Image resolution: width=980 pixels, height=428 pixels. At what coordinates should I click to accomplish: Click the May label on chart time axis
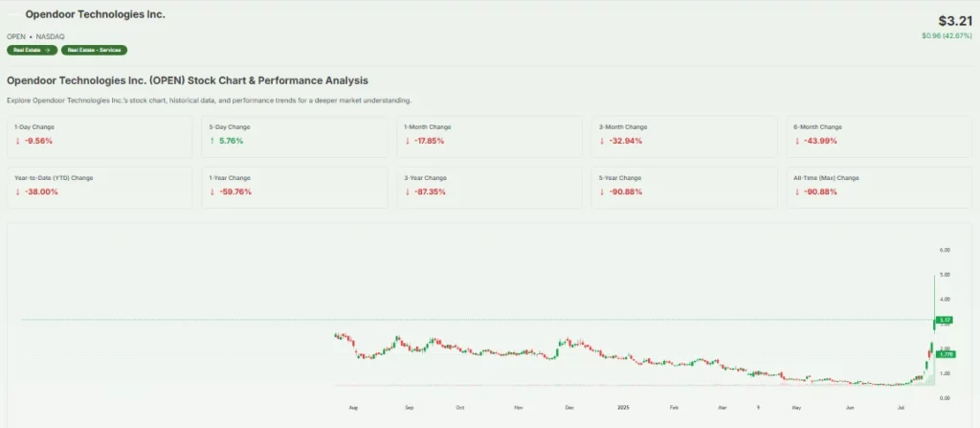tap(796, 407)
